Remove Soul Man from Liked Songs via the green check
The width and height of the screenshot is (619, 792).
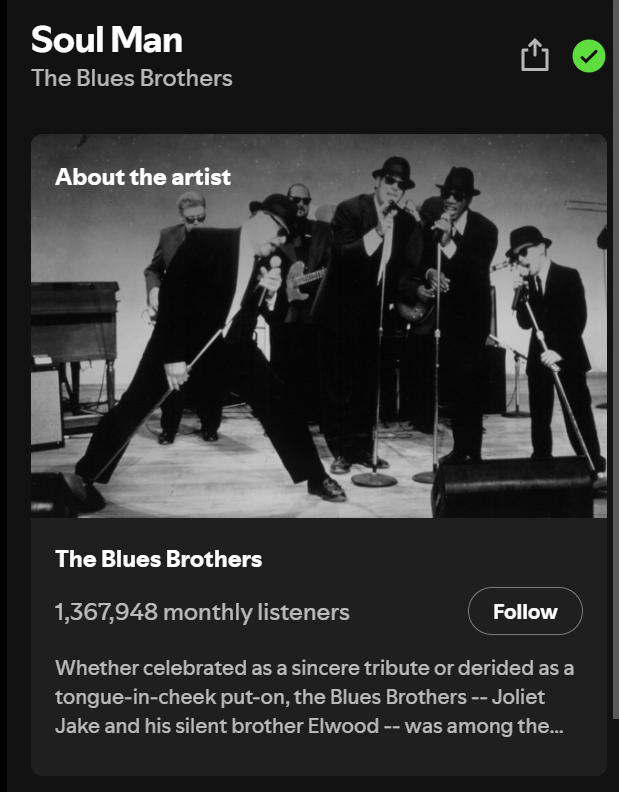[x=589, y=56]
